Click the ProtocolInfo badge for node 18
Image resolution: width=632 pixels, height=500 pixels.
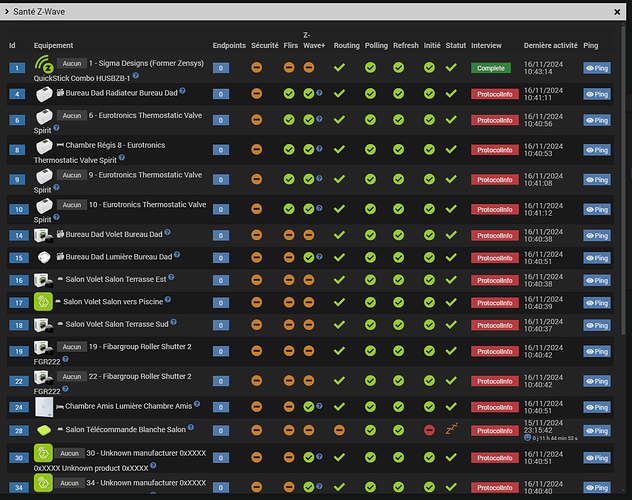495,325
